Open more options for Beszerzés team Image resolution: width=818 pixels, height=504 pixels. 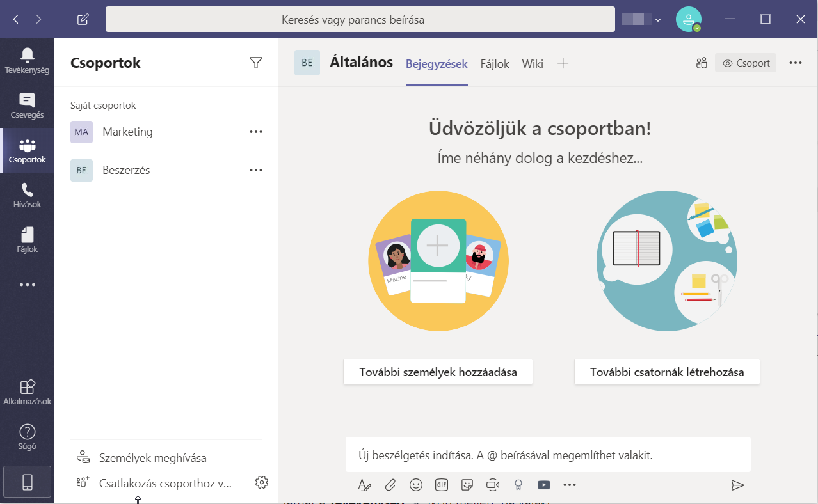256,170
